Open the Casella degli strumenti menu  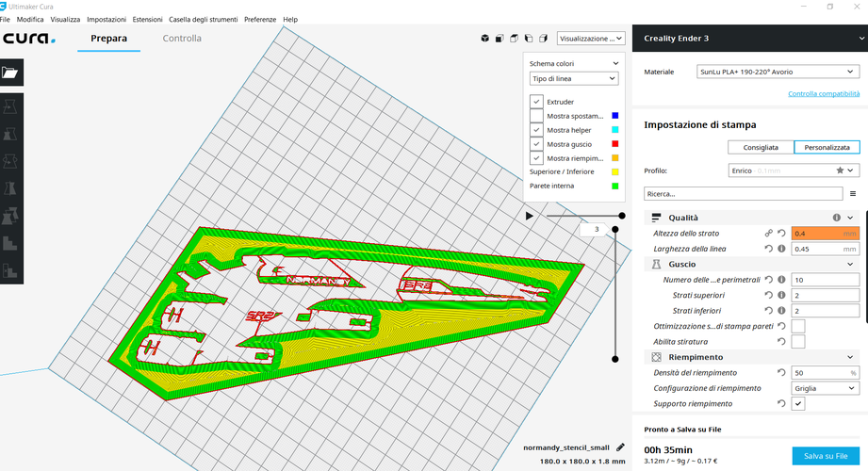[x=204, y=20]
